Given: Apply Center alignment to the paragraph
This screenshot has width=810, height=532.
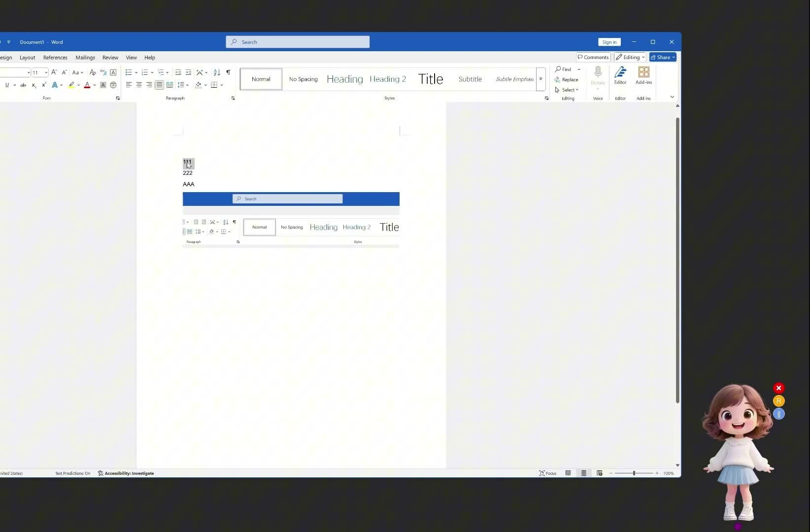Looking at the screenshot, I should [139, 85].
